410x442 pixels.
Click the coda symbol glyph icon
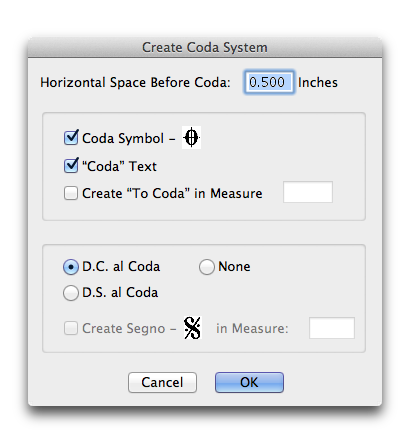coord(191,138)
